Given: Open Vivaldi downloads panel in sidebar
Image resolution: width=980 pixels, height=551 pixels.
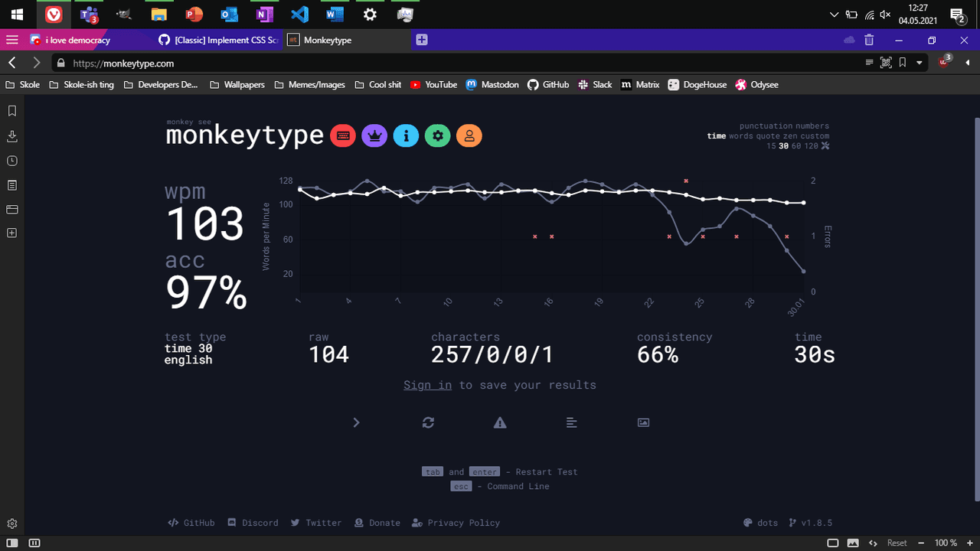Looking at the screenshot, I should [11, 136].
